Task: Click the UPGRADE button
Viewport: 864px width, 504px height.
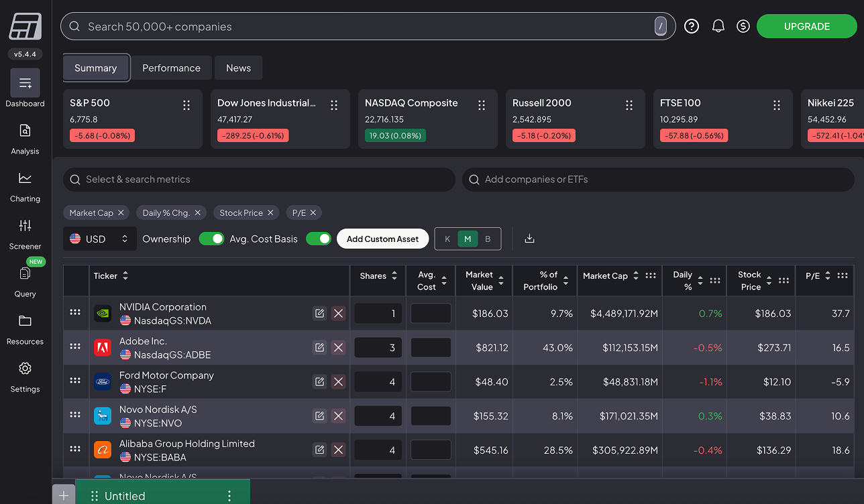Action: tap(806, 25)
